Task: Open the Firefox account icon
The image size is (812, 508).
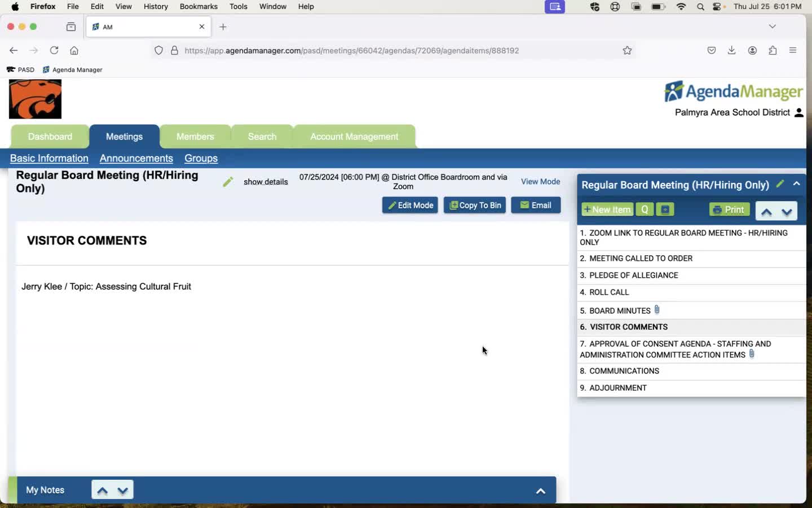Action: click(752, 50)
